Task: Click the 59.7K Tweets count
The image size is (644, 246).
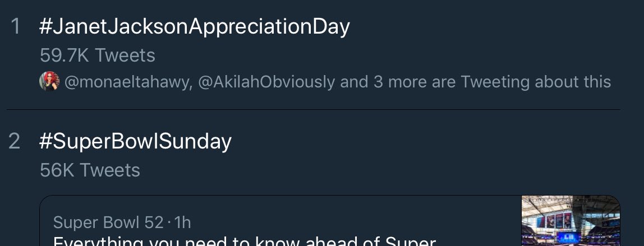Action: 98,55
